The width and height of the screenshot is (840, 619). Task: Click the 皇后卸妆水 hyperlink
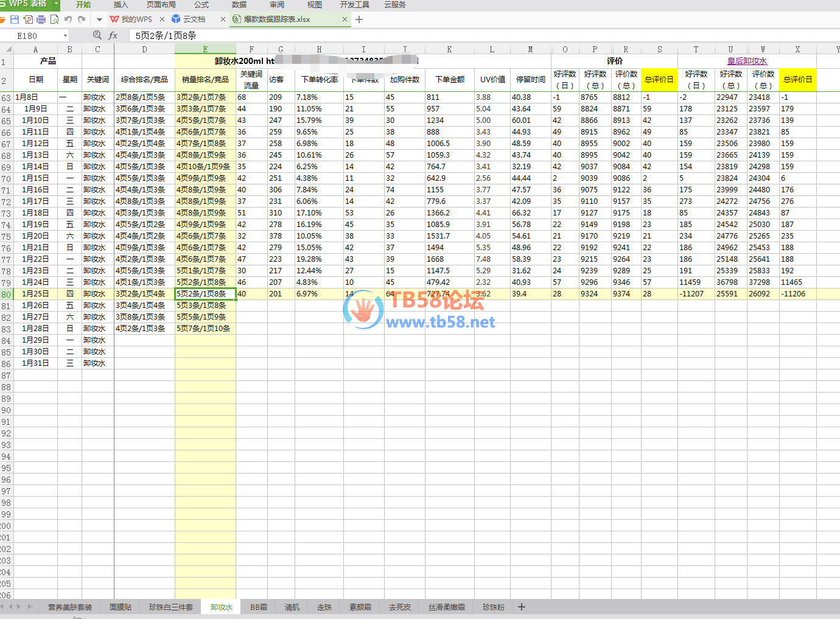pos(747,61)
